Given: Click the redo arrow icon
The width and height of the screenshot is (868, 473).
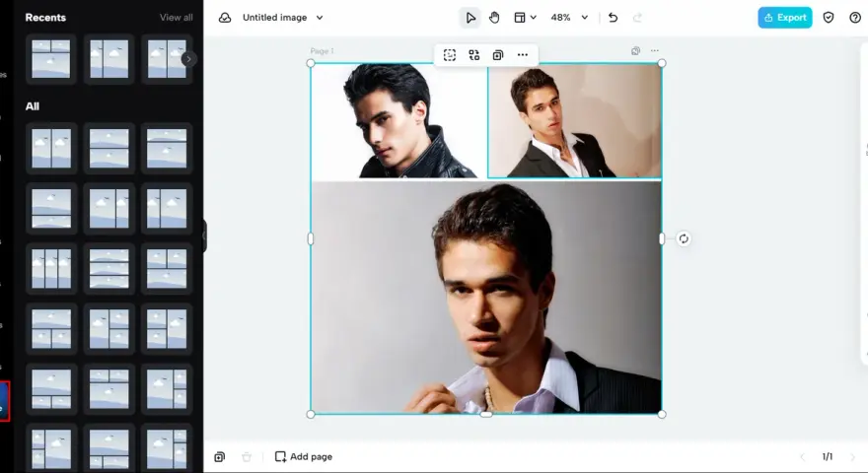Looking at the screenshot, I should tap(637, 18).
